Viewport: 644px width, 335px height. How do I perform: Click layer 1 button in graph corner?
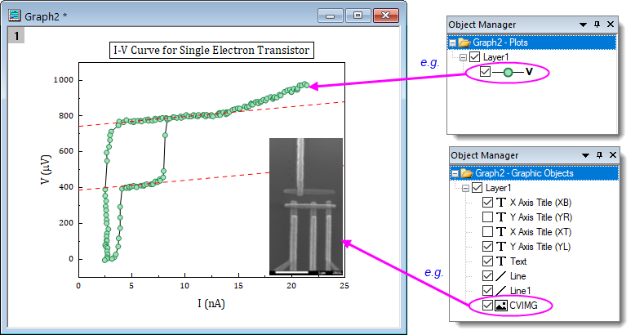point(15,35)
